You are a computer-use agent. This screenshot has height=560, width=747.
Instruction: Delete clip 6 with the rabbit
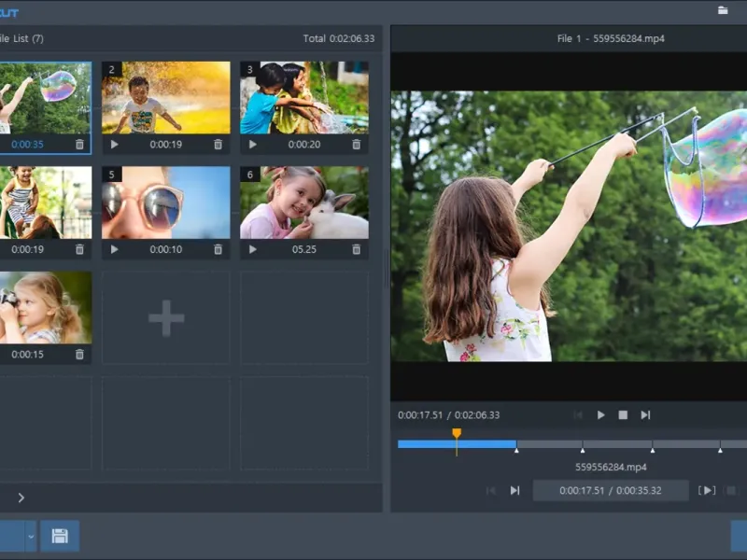357,249
